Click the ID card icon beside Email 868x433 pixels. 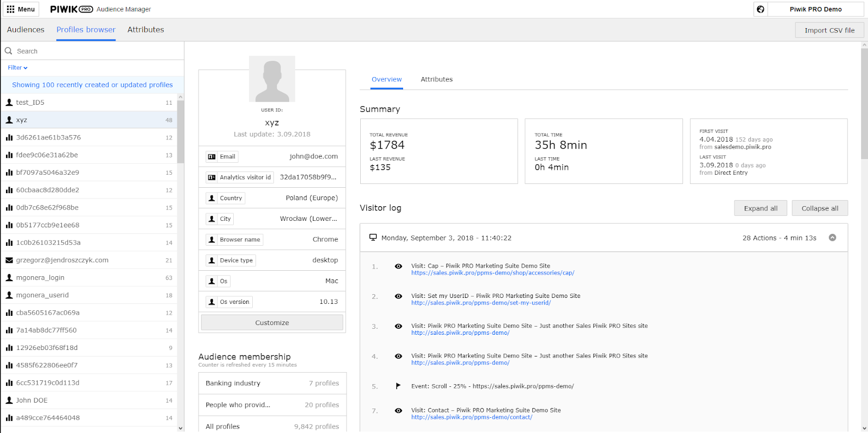click(212, 157)
